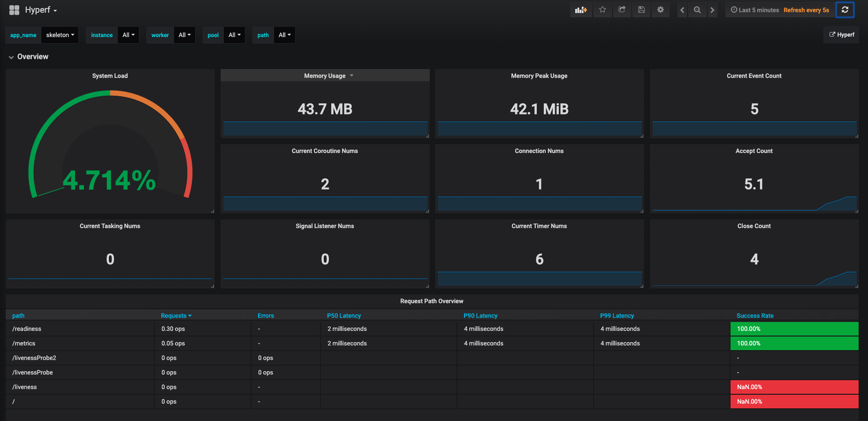868x421 pixels.
Task: Open the pool variable dropdown
Action: [234, 35]
